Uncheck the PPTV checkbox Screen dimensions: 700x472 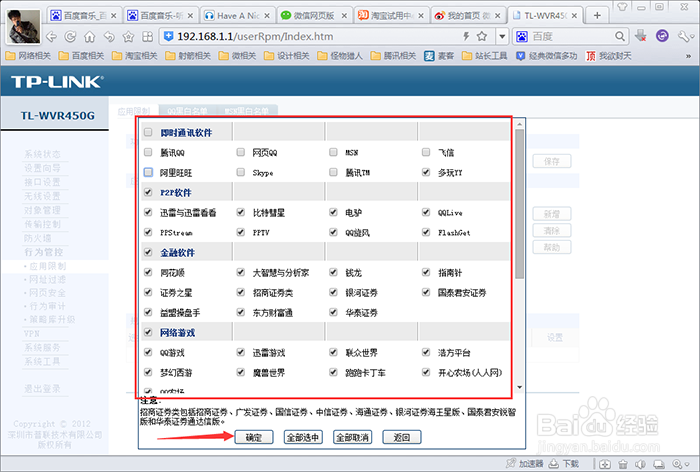coord(241,232)
